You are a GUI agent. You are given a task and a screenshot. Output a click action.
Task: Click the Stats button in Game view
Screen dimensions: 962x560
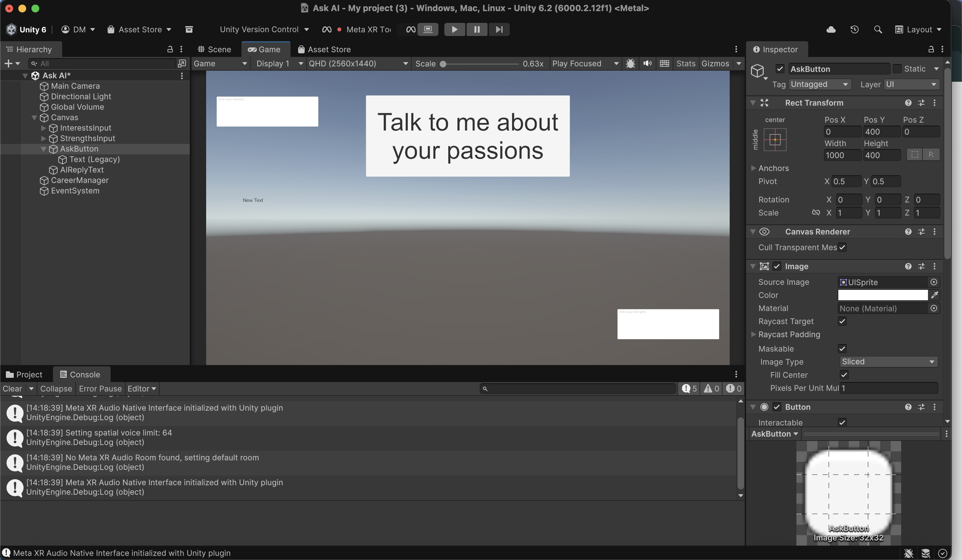coord(685,63)
